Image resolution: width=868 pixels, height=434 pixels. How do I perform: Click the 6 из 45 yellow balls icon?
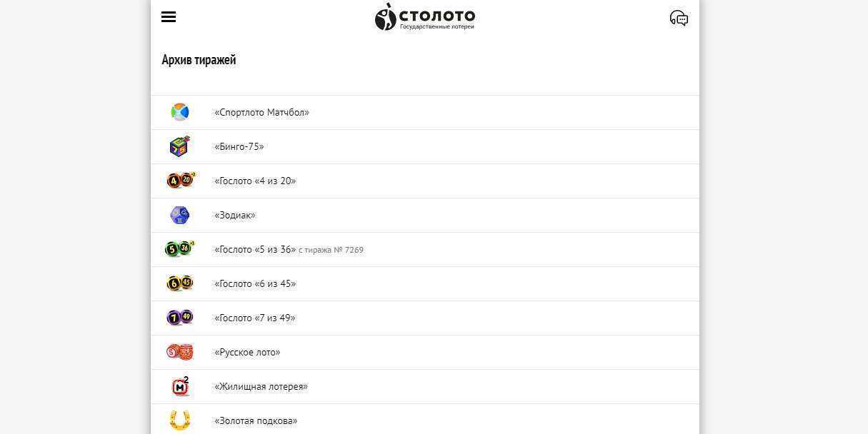pos(180,283)
